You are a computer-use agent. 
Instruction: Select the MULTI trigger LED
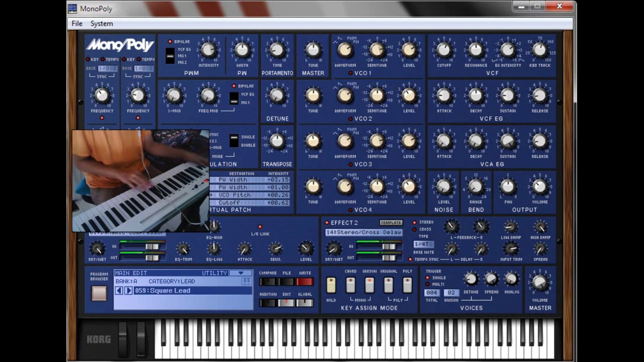(428, 284)
